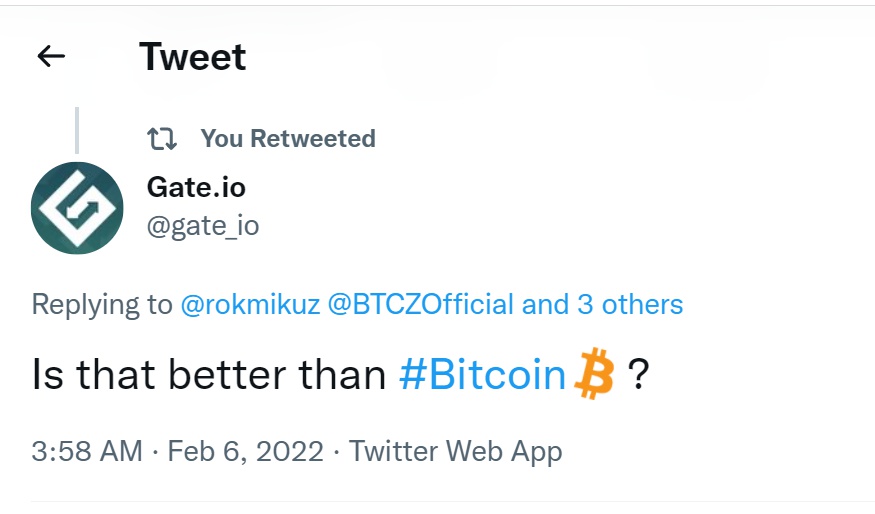Viewport: 875px width, 514px height.
Task: Click the back arrow icon
Action: [x=51, y=57]
